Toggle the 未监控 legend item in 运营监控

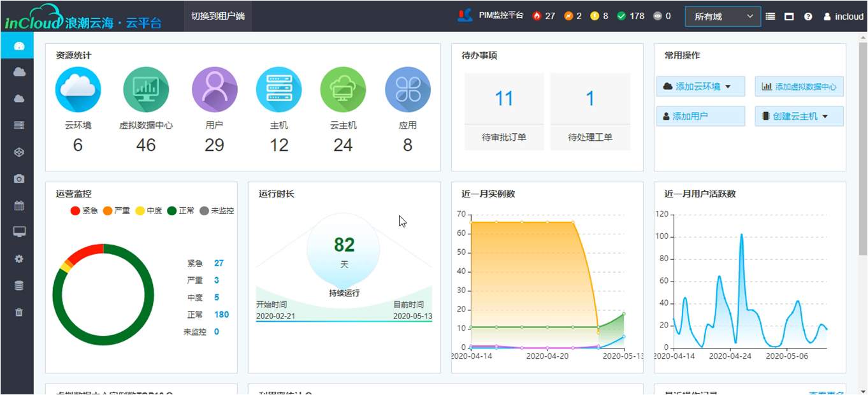(217, 210)
